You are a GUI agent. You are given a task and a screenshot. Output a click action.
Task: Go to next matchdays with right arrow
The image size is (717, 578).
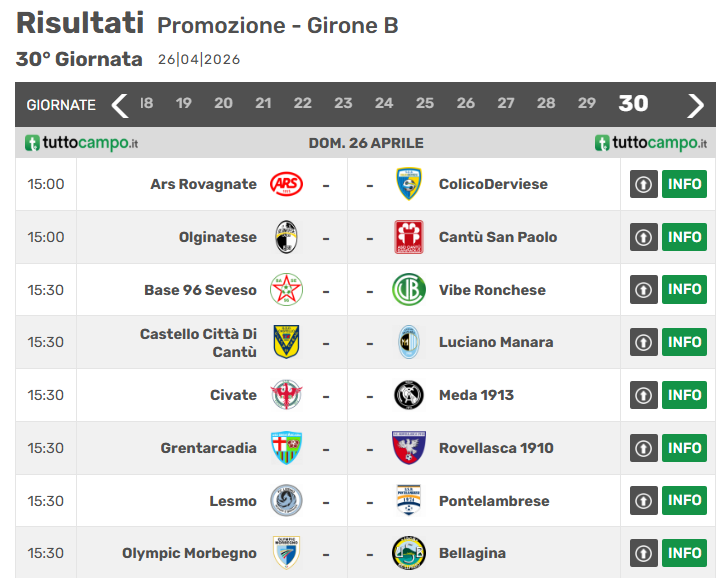(696, 104)
